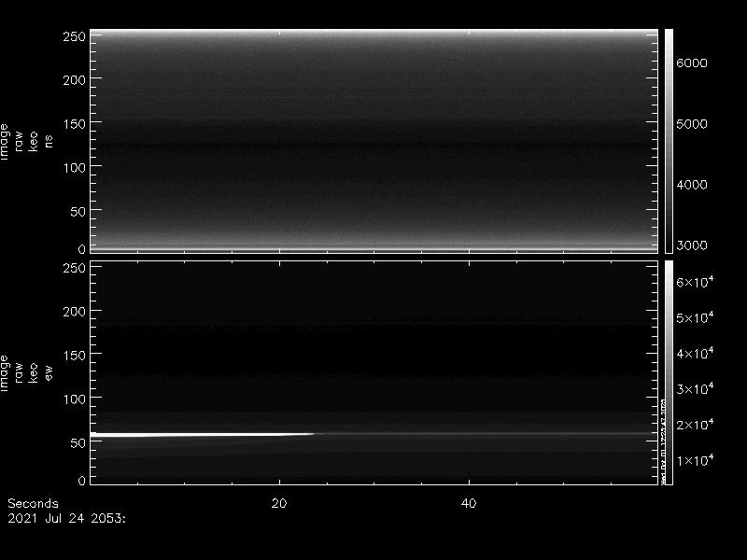This screenshot has height=560, width=747.
Task: Click the bright band at top of upper keogram
Action: 373,33
